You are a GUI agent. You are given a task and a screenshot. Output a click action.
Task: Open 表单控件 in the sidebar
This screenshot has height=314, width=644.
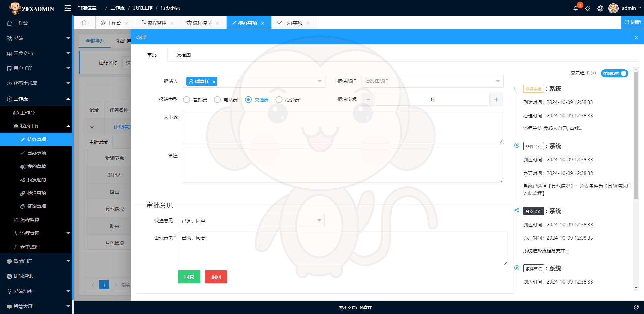point(36,247)
